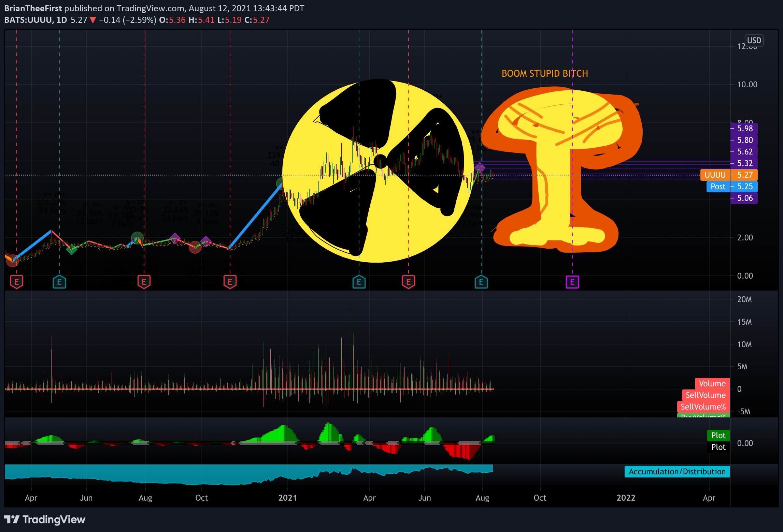The width and height of the screenshot is (783, 532).
Task: Click the red down-triangle beside the 5.27 header price
Action: pyautogui.click(x=93, y=20)
